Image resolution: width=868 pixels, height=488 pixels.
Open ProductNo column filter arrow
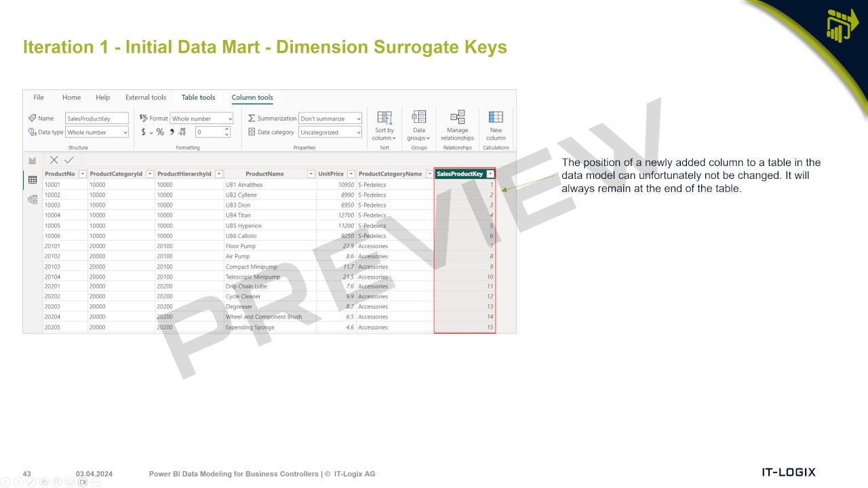(x=83, y=174)
